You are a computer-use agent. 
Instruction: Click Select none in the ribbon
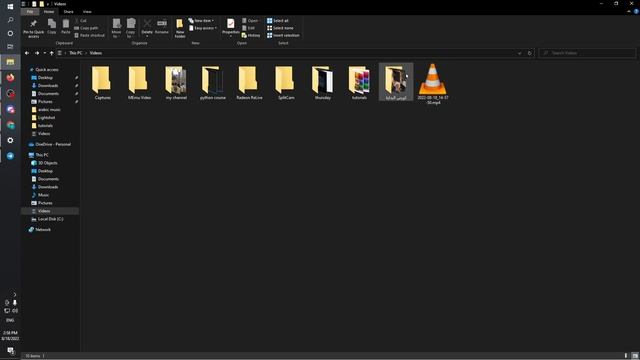(280, 28)
